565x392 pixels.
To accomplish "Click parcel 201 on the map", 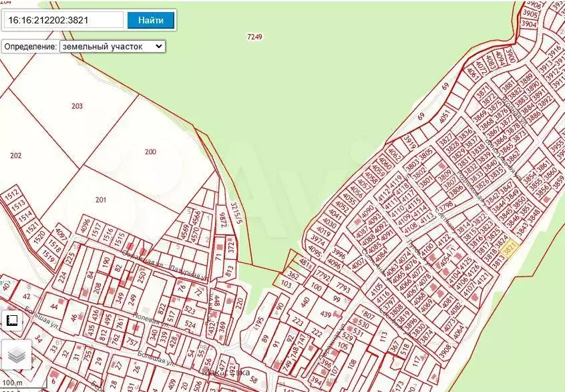I will point(101,200).
